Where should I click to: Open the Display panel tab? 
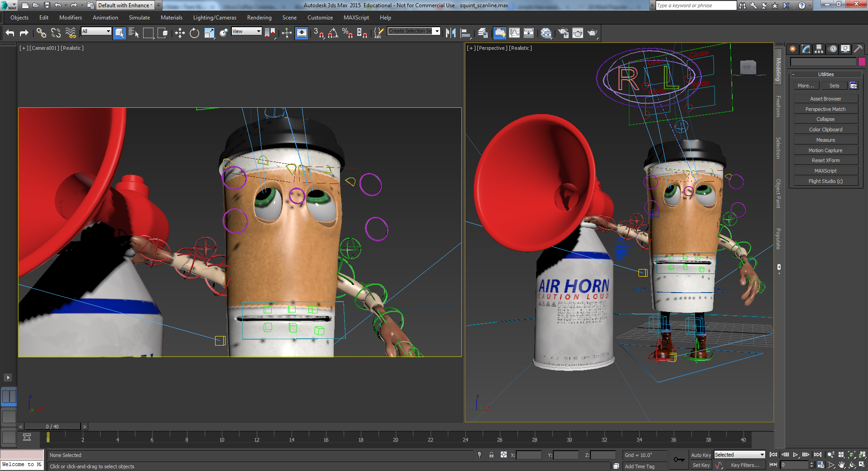tap(845, 49)
